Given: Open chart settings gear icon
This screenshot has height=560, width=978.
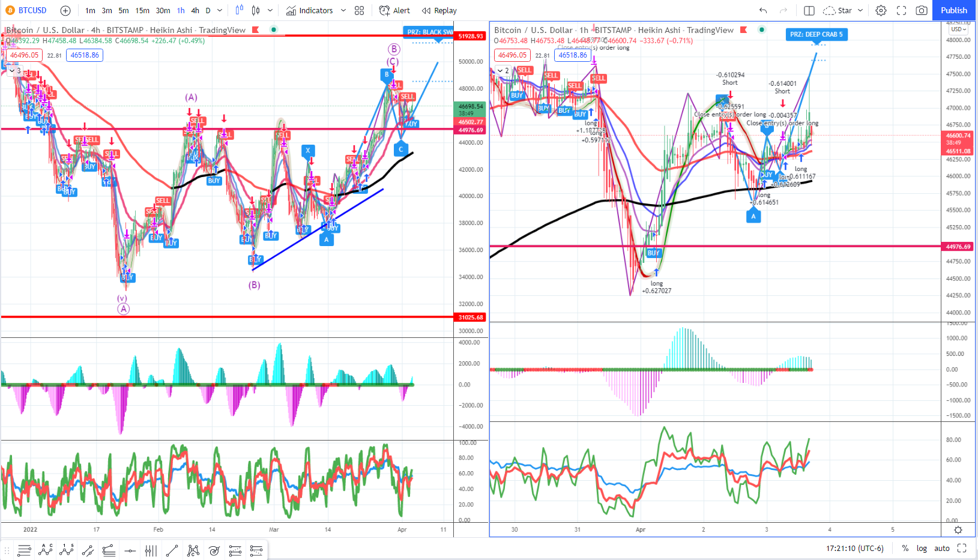Looking at the screenshot, I should tap(881, 10).
